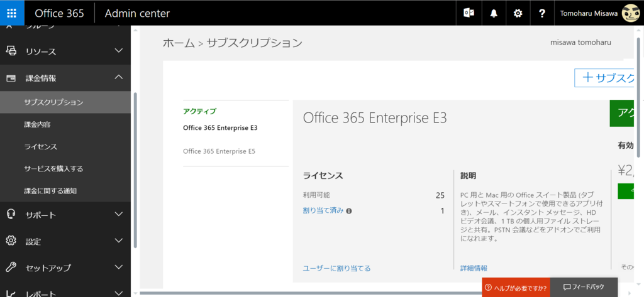Click the info icon next to 割り当て済み

(x=348, y=211)
